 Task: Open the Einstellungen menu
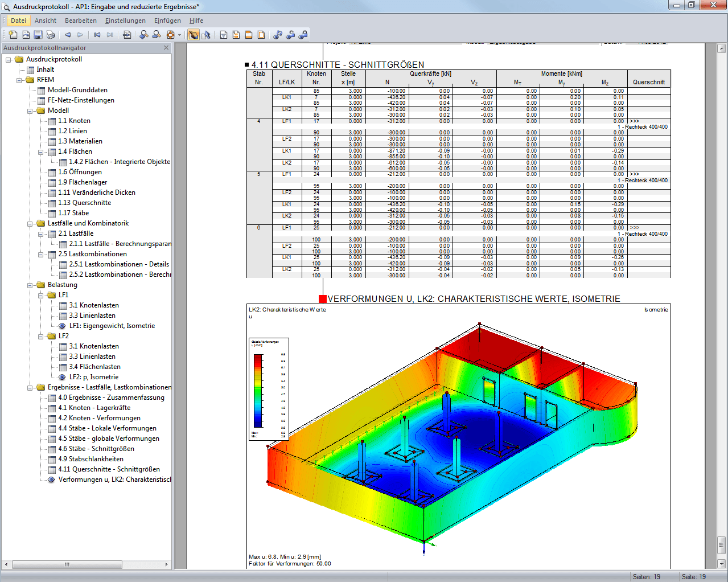(x=125, y=21)
